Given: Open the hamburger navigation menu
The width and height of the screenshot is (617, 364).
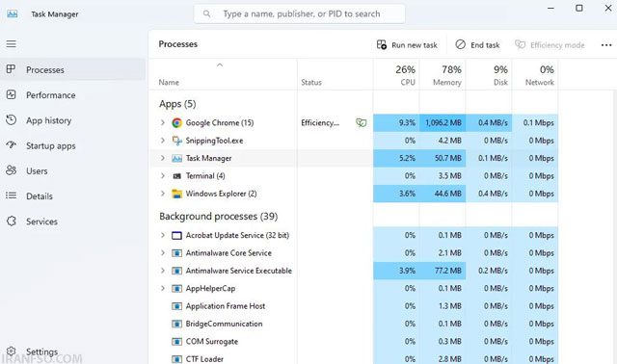Looking at the screenshot, I should [11, 43].
